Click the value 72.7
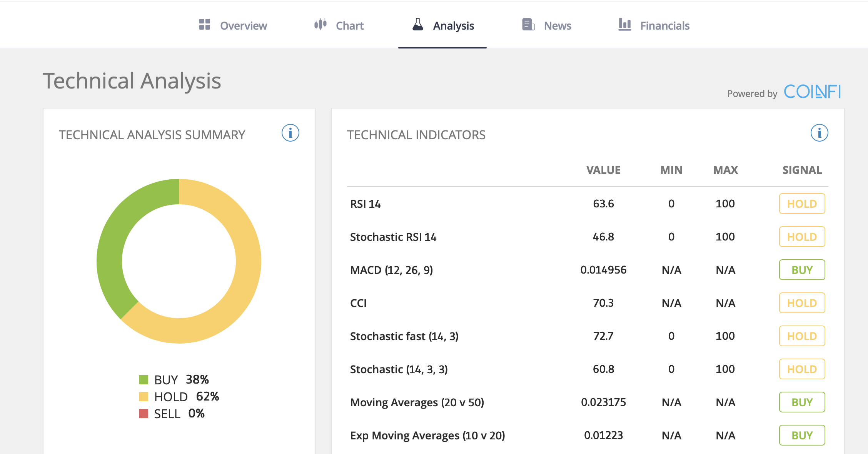This screenshot has height=454, width=868. tap(603, 336)
